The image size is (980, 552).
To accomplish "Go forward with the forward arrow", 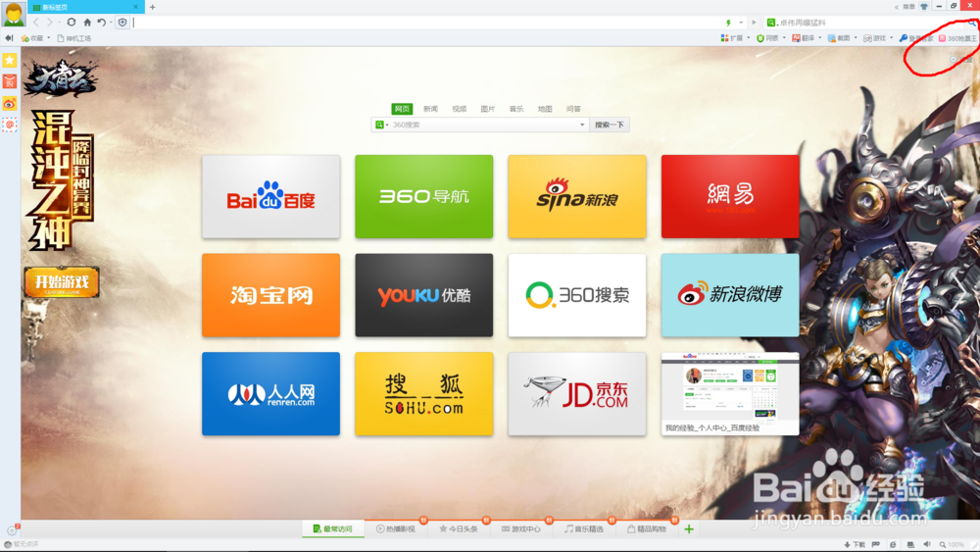I will [x=49, y=23].
